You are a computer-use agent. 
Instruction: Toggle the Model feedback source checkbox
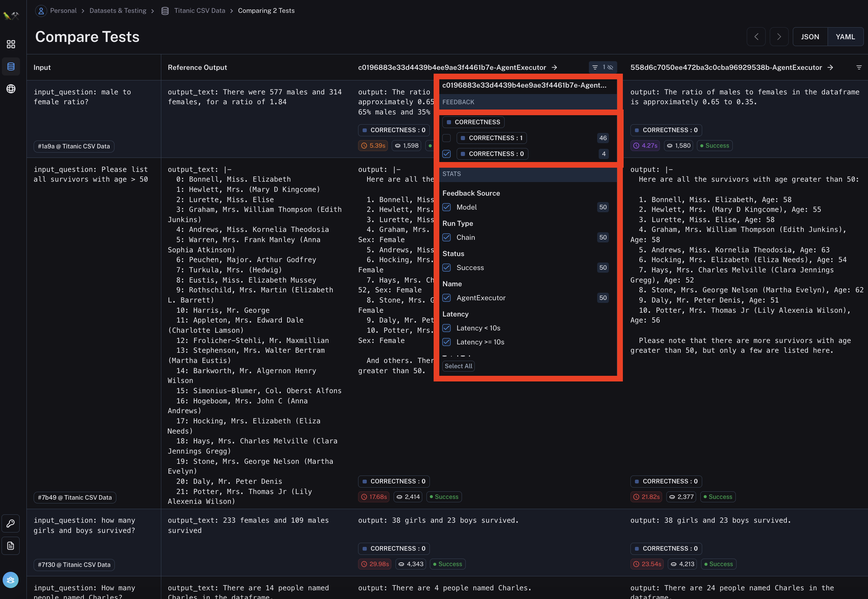[x=446, y=207]
